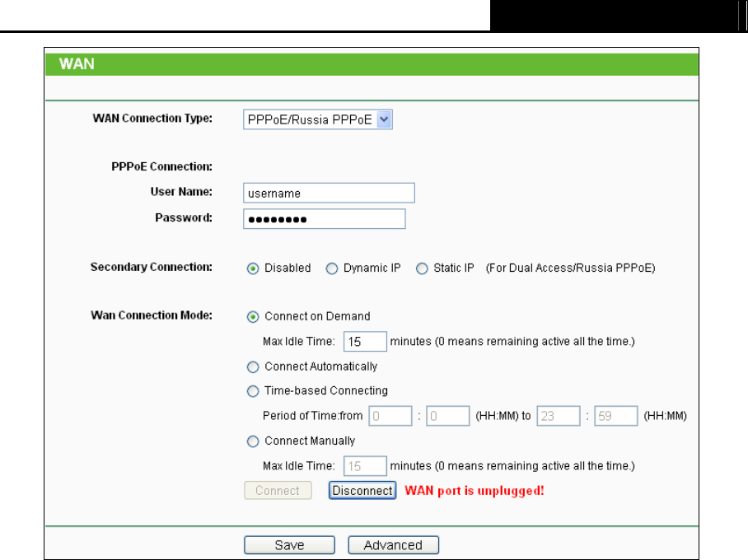
Task: Click Max Idle Time field under Connect Manually
Action: point(365,466)
